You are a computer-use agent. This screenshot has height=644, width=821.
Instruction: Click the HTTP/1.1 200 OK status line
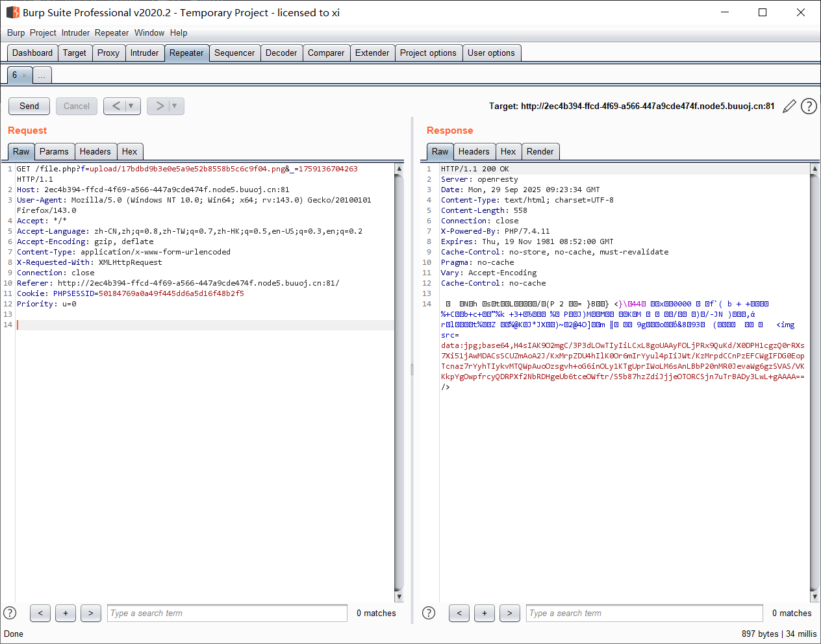coord(475,169)
